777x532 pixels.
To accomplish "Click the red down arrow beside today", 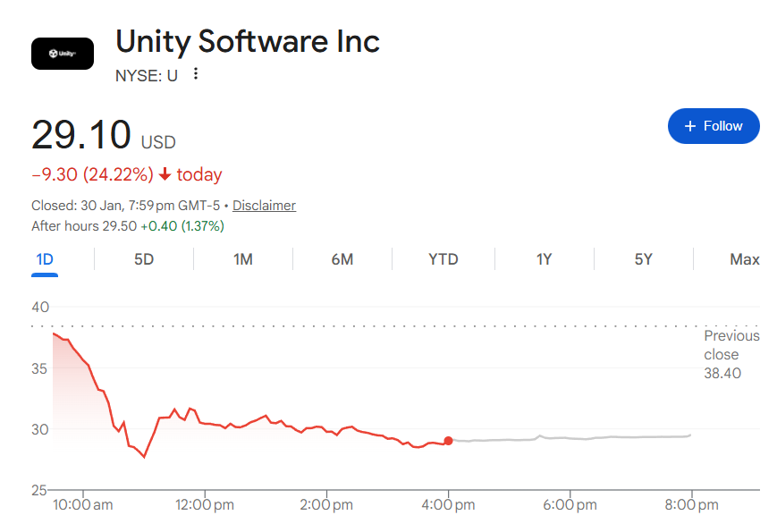I will 165,174.
